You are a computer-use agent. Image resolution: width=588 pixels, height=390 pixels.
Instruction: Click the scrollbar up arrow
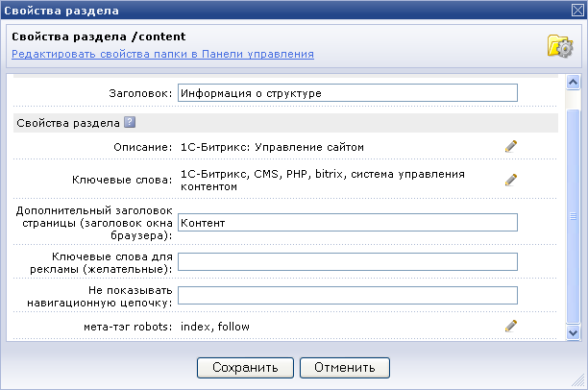573,82
